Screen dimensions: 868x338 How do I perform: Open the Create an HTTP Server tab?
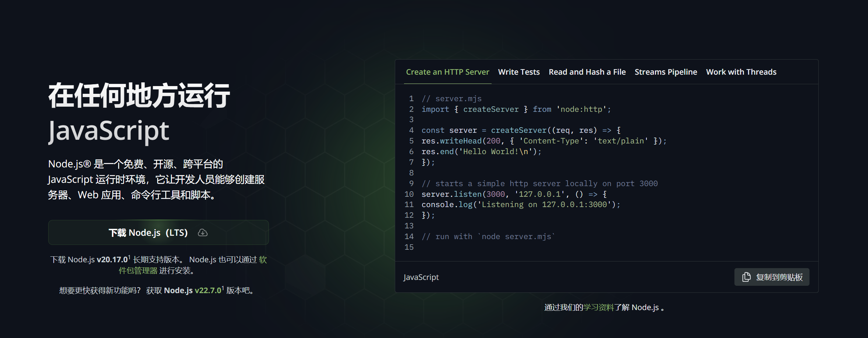click(447, 72)
